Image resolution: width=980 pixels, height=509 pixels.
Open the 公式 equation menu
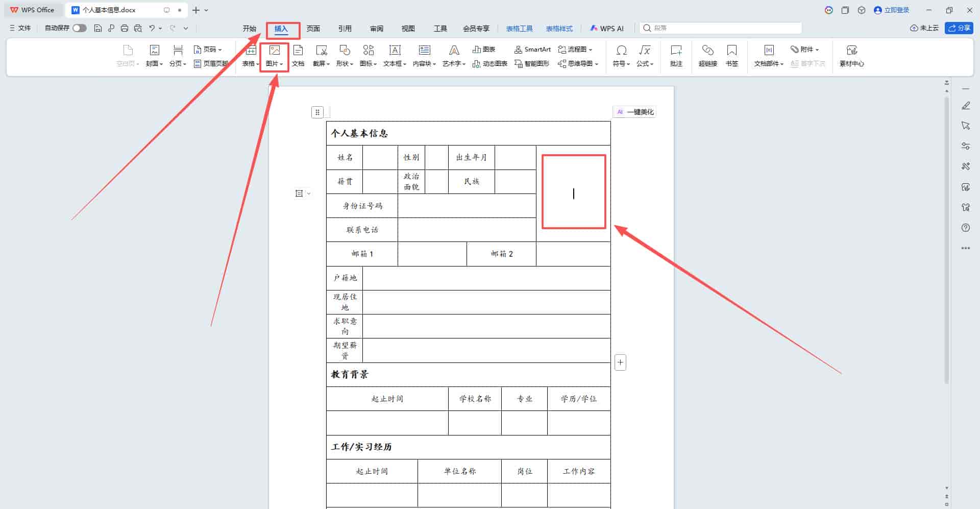click(x=645, y=56)
